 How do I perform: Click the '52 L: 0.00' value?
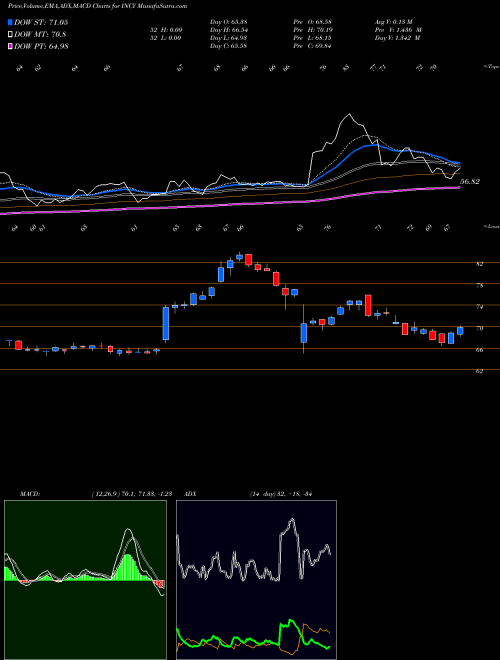tap(166, 38)
